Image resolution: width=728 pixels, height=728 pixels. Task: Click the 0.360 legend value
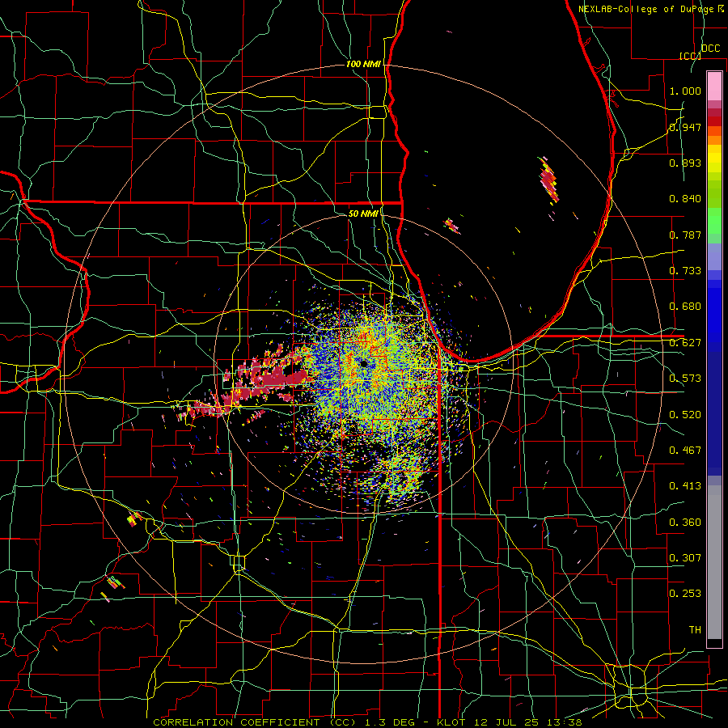click(x=685, y=523)
